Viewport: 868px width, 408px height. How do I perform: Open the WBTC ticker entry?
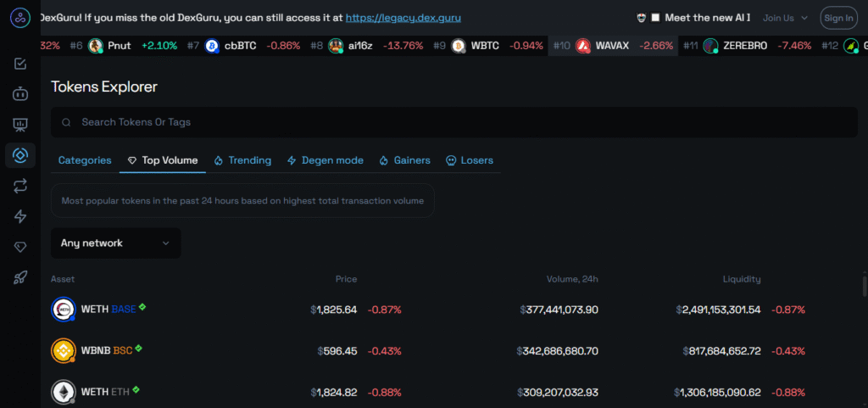point(488,46)
